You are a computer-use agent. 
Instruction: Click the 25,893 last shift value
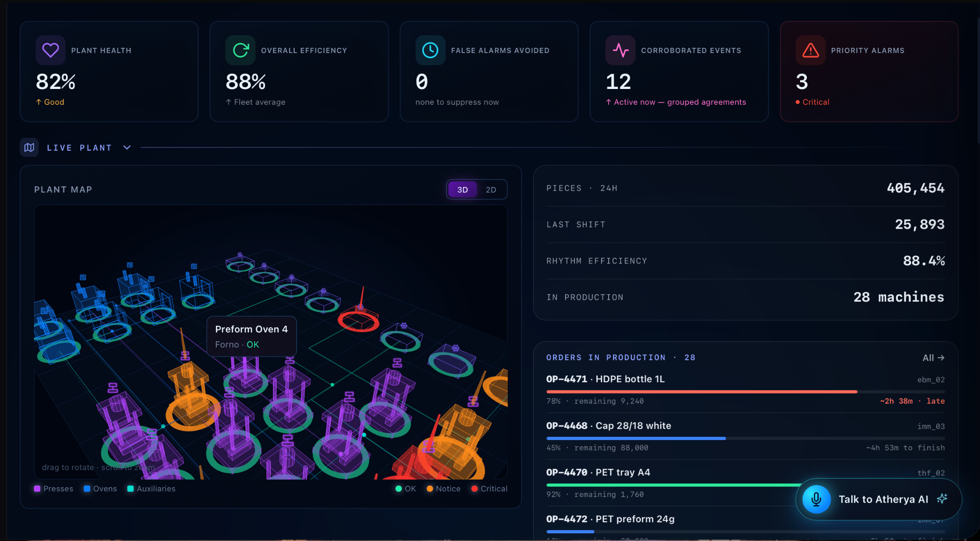[920, 224]
